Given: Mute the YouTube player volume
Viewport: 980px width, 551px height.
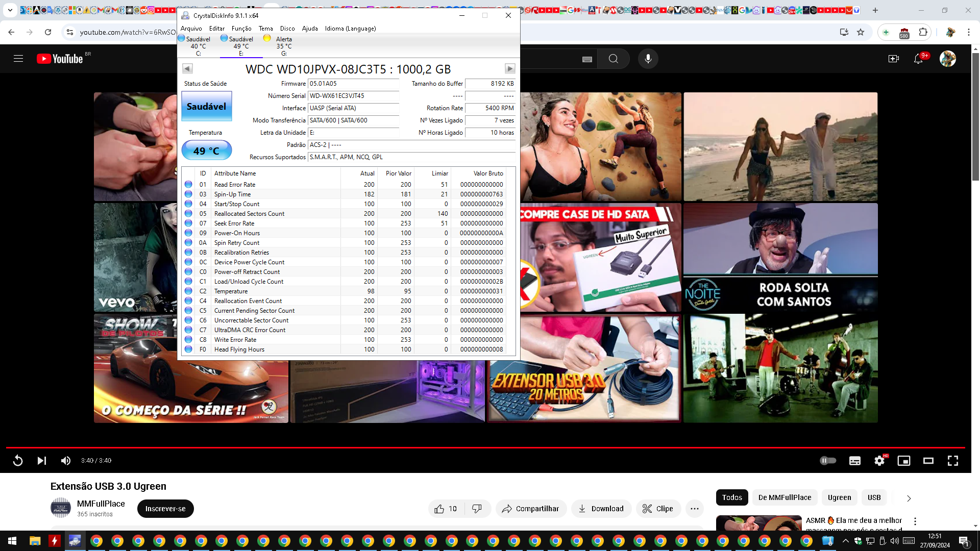Looking at the screenshot, I should (66, 461).
